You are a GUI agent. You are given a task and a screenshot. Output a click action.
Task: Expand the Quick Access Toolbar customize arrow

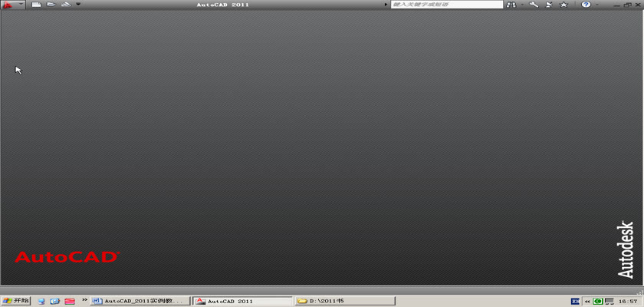tap(78, 5)
